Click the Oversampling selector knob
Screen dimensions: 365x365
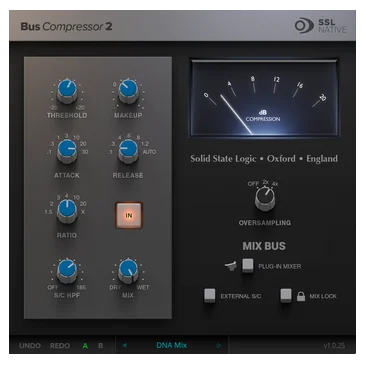(265, 199)
